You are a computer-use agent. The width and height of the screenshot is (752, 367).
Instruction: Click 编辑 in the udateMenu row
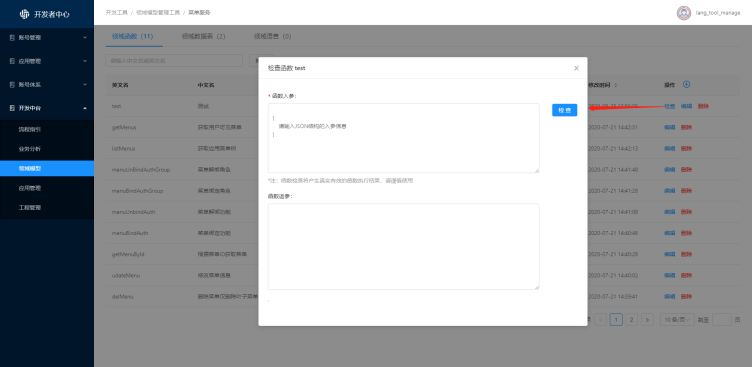670,275
